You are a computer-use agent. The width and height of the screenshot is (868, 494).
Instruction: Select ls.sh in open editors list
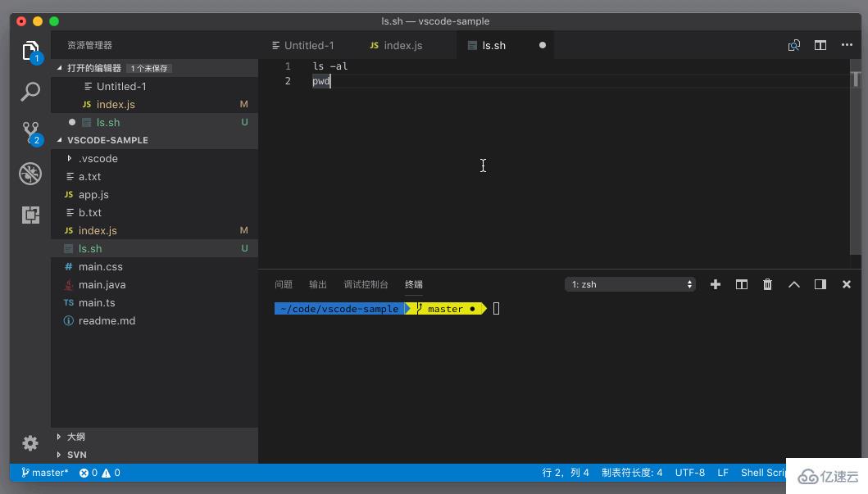pyautogui.click(x=154, y=122)
